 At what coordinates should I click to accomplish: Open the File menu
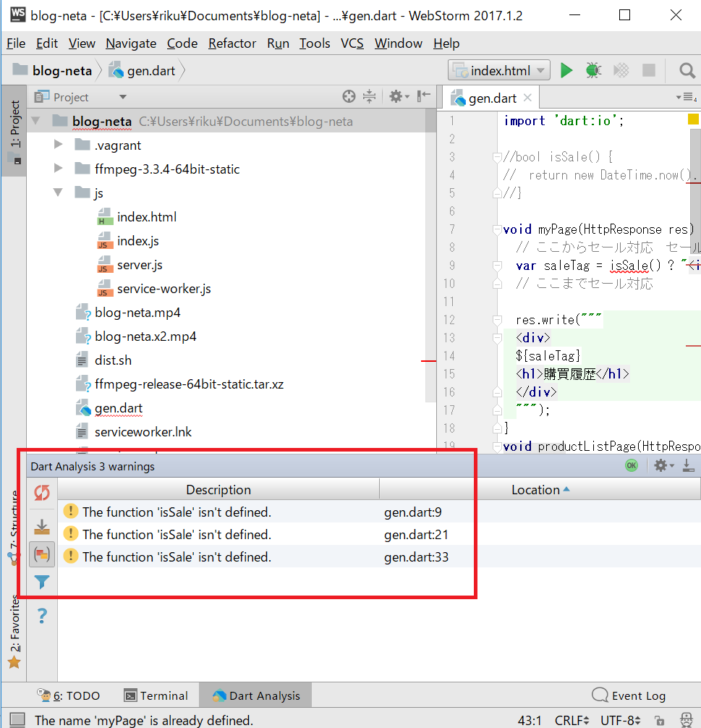tap(16, 43)
